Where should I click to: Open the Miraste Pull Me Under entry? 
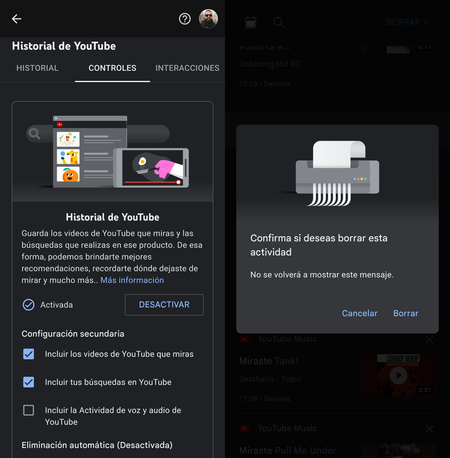coord(288,451)
